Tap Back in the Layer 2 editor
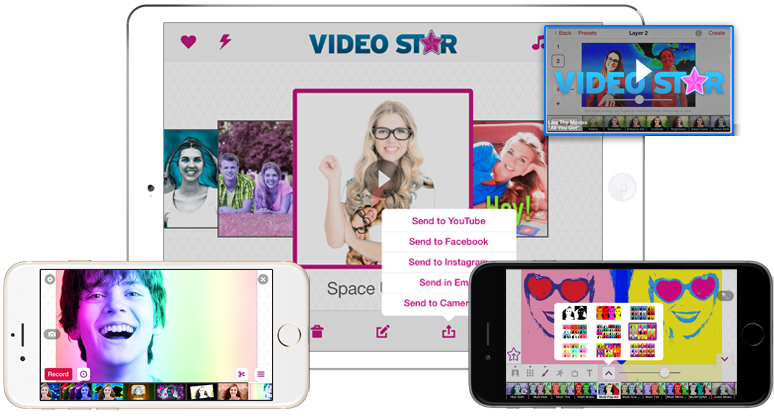The width and height of the screenshot is (774, 420). click(563, 33)
